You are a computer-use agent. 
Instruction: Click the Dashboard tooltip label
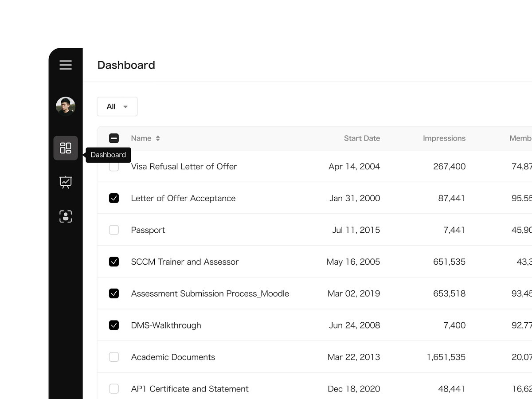point(108,155)
